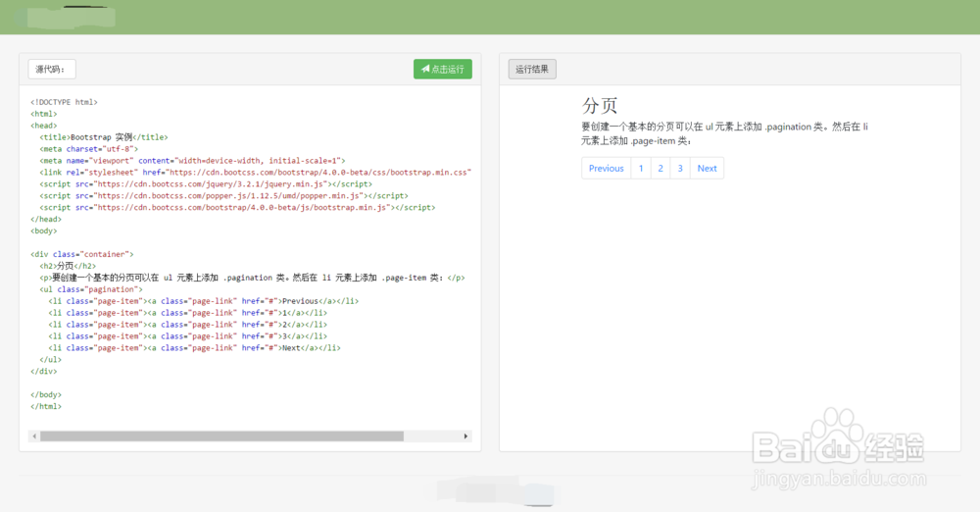This screenshot has width=980, height=512.
Task: Click the page-item code line for 2
Action: coord(187,325)
